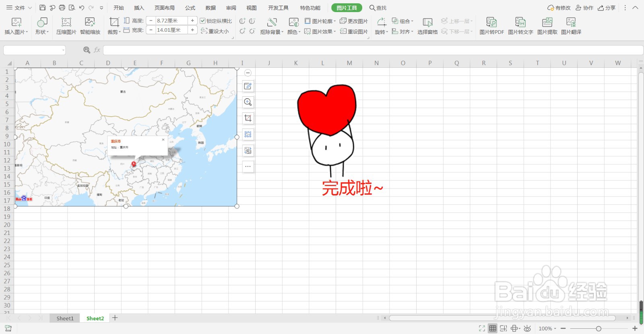This screenshot has width=644, height=334.
Task: Switch to full screen view in status bar
Action: tap(482, 328)
